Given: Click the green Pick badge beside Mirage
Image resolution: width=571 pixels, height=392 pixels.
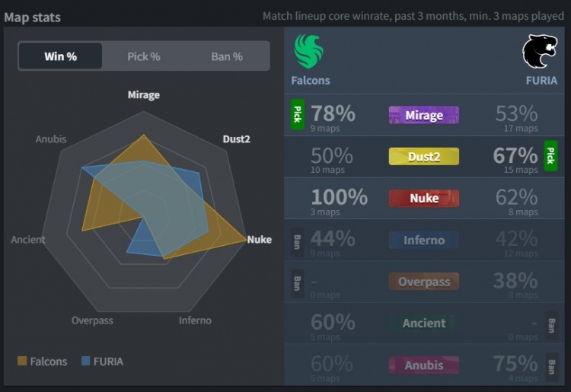Looking at the screenshot, I should [298, 114].
